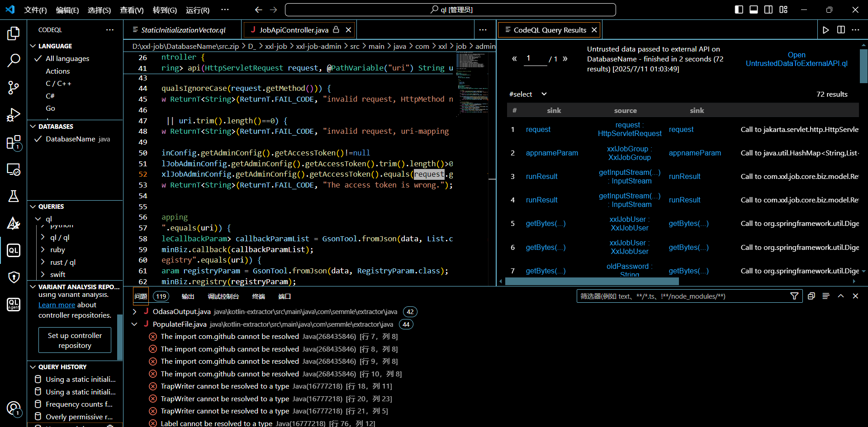
Task: Select the All languages filter option
Action: point(67,59)
